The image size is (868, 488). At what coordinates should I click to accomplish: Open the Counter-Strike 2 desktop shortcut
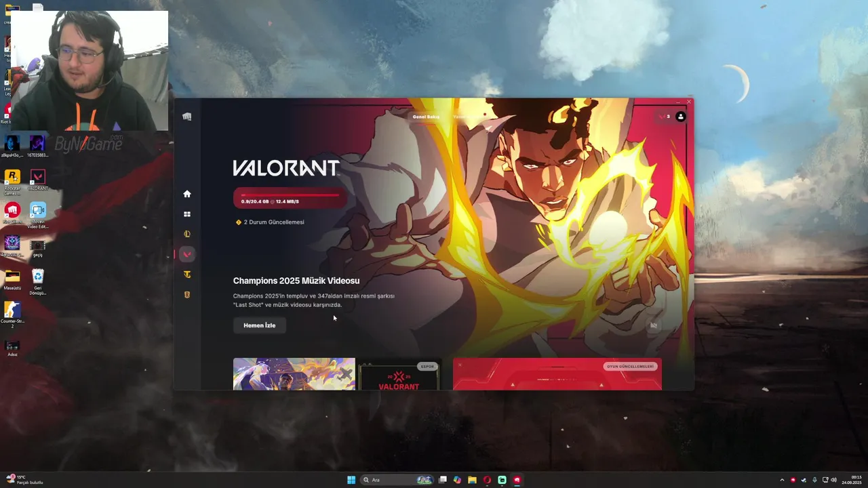pos(12,315)
